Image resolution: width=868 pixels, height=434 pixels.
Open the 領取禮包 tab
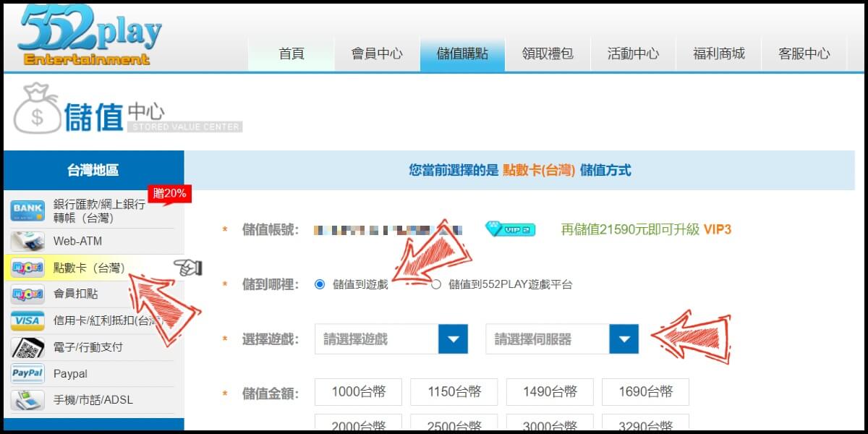548,54
